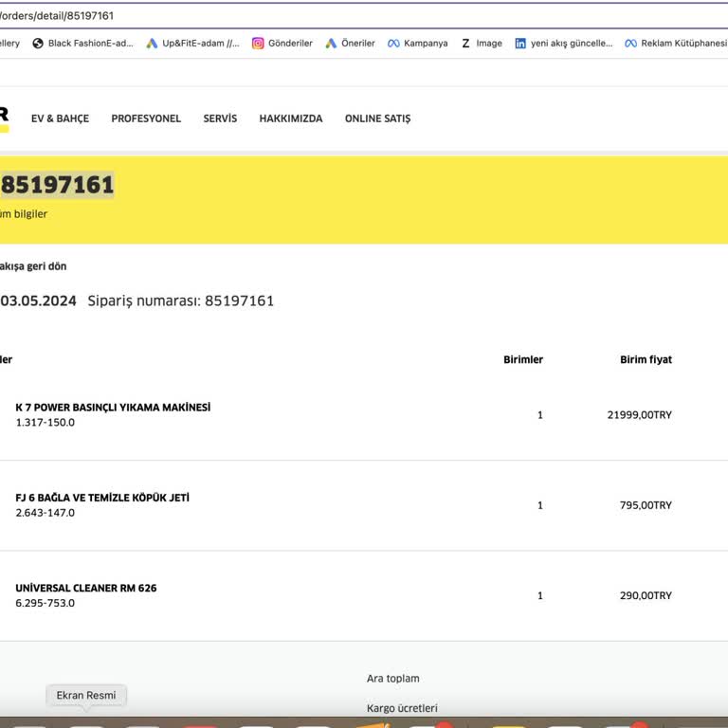Open the Meta Kampanya bookmark icon
Screen dimensions: 728x728
393,44
